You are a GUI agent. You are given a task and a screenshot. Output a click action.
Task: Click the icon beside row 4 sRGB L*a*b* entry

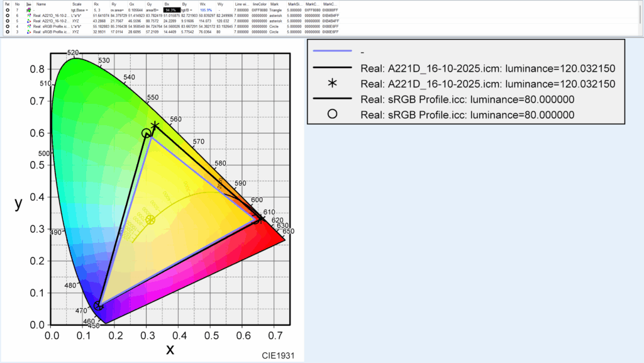pyautogui.click(x=28, y=26)
